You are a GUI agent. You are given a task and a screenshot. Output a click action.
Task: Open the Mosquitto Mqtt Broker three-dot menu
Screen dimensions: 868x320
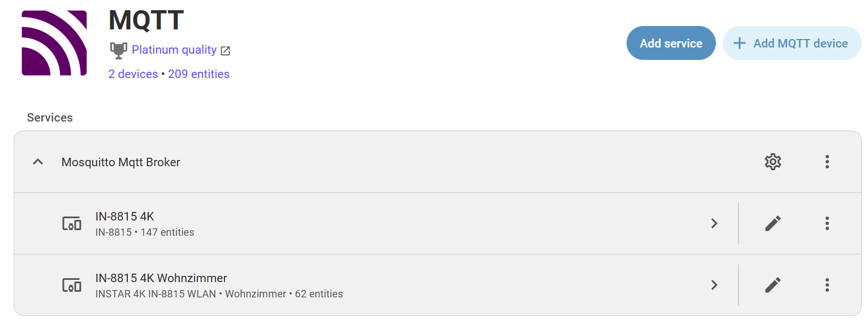(x=827, y=162)
